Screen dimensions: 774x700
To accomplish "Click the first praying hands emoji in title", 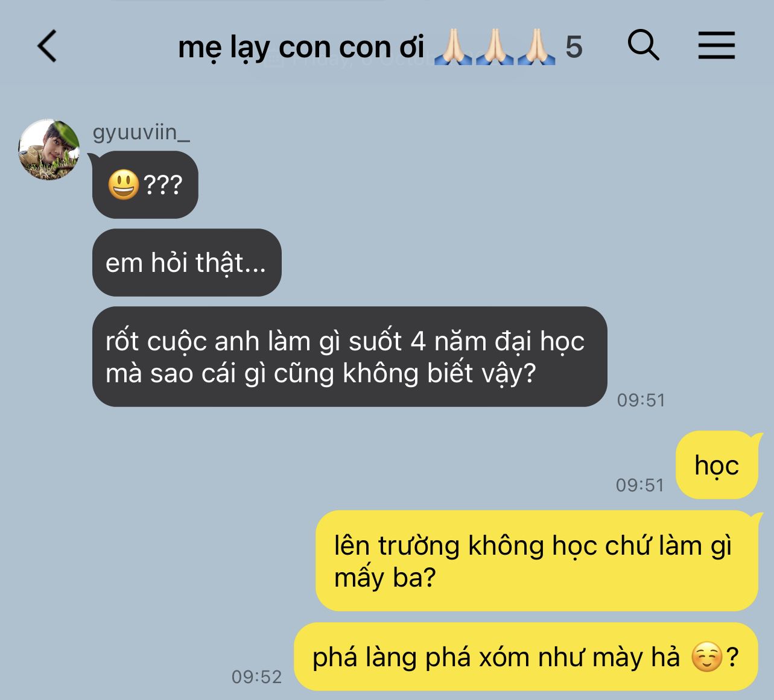I will (x=452, y=47).
